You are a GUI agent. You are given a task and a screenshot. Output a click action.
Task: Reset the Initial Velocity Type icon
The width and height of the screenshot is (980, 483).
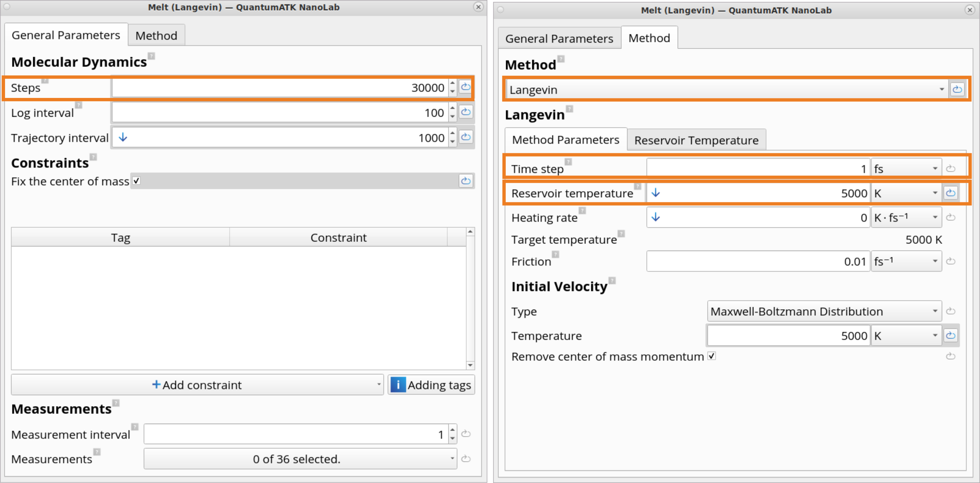(951, 311)
